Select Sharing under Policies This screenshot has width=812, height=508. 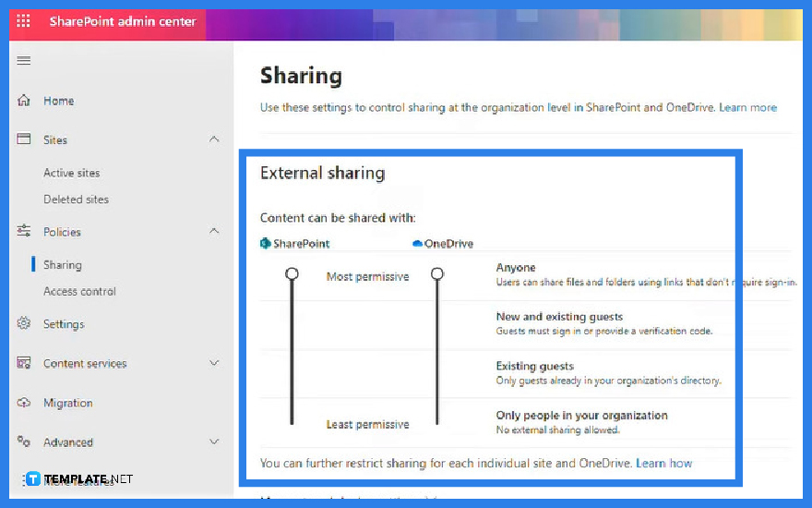63,265
